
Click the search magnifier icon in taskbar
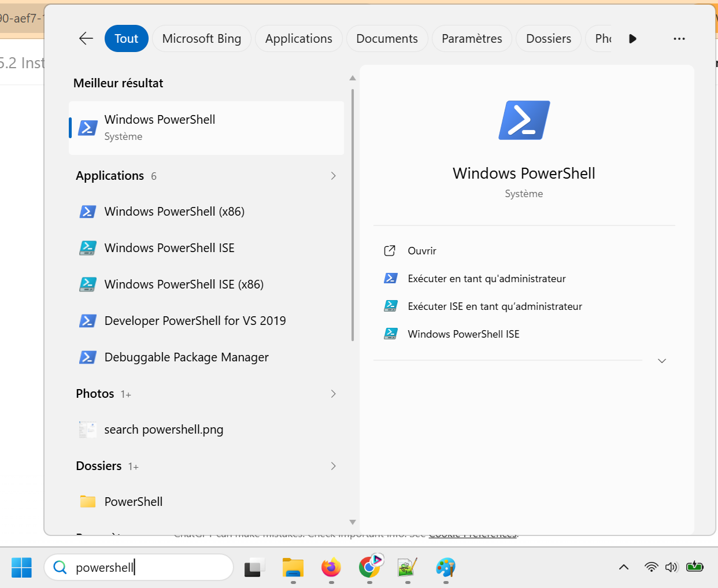click(60, 568)
